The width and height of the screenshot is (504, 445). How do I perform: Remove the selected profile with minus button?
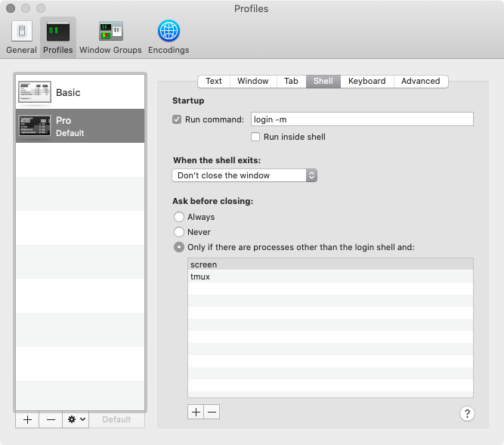coord(51,419)
